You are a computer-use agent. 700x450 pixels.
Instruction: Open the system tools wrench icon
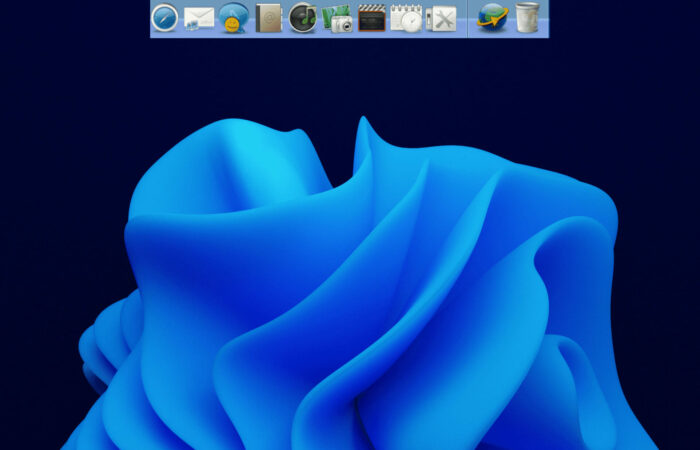[x=441, y=19]
